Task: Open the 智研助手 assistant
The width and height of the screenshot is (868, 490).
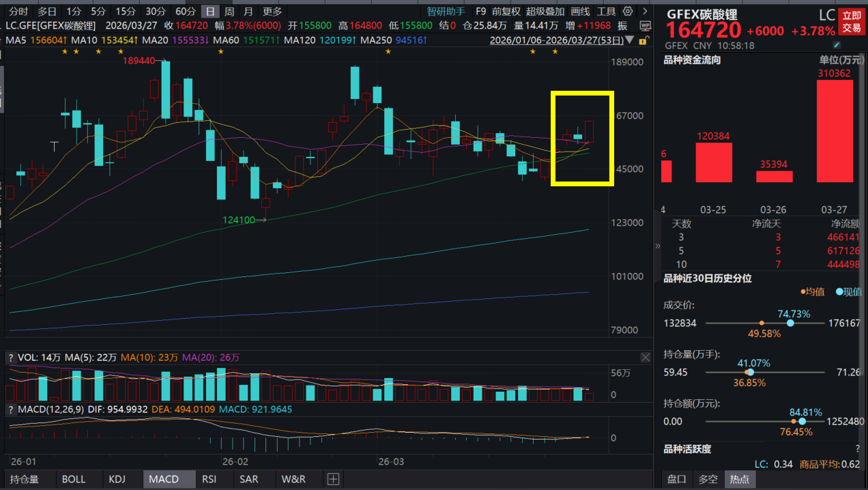Action: tap(446, 12)
